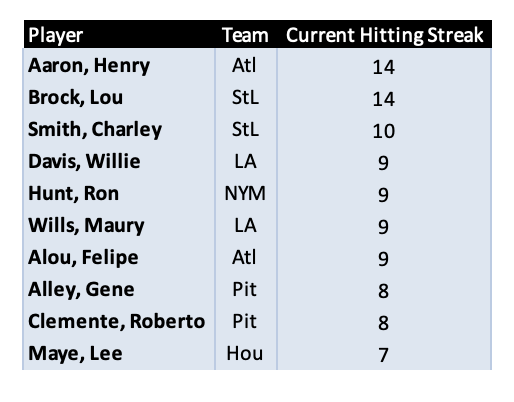
Task: Select the Hunt, Ron player cell
Action: click(119, 193)
